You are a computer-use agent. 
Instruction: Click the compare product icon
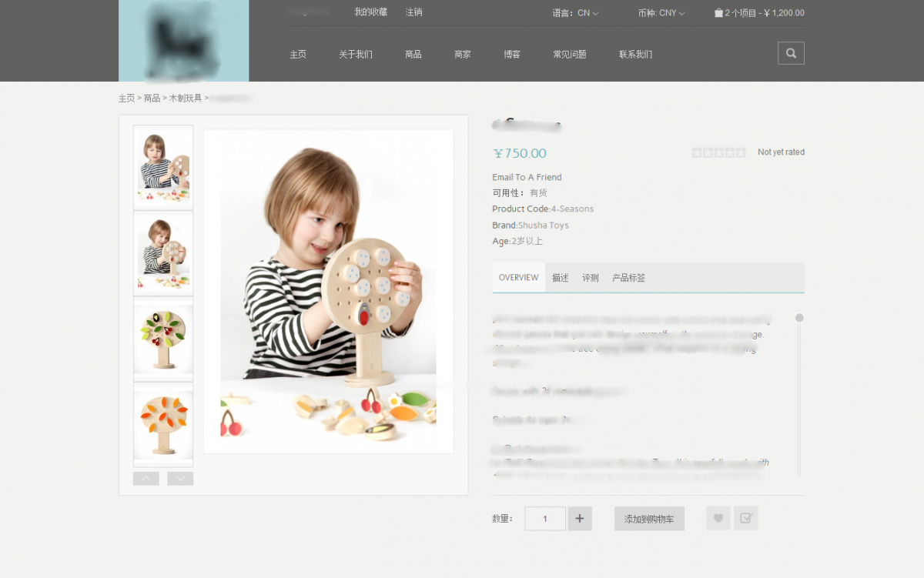[x=745, y=518]
